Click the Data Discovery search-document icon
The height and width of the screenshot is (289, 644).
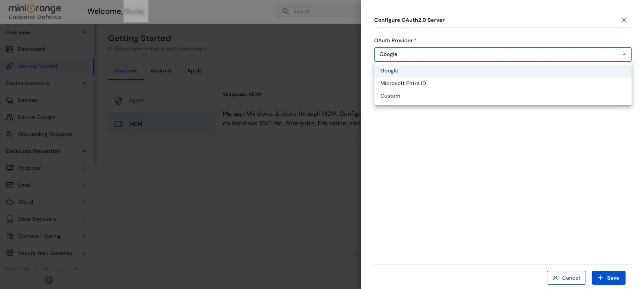[x=10, y=219]
